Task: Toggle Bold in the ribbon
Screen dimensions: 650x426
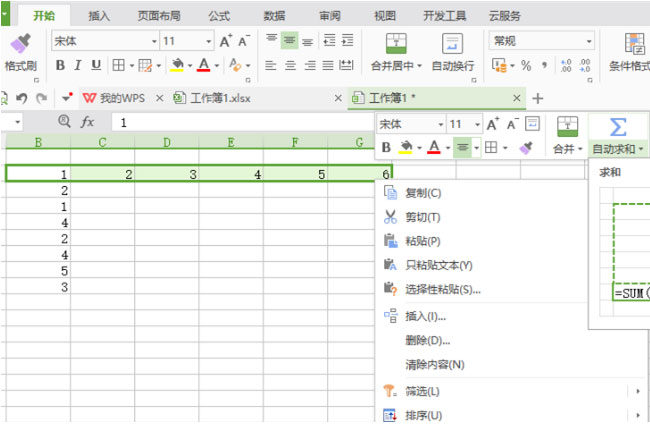Action: pyautogui.click(x=60, y=65)
